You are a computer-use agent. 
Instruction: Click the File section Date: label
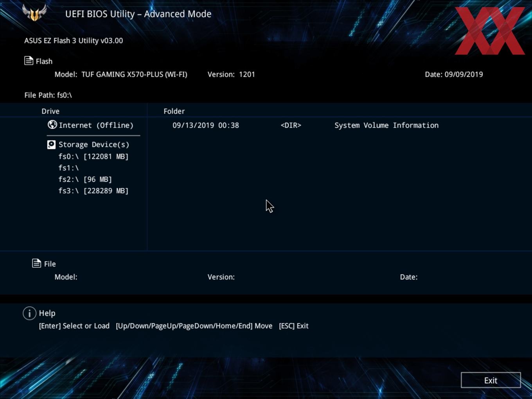(x=409, y=277)
